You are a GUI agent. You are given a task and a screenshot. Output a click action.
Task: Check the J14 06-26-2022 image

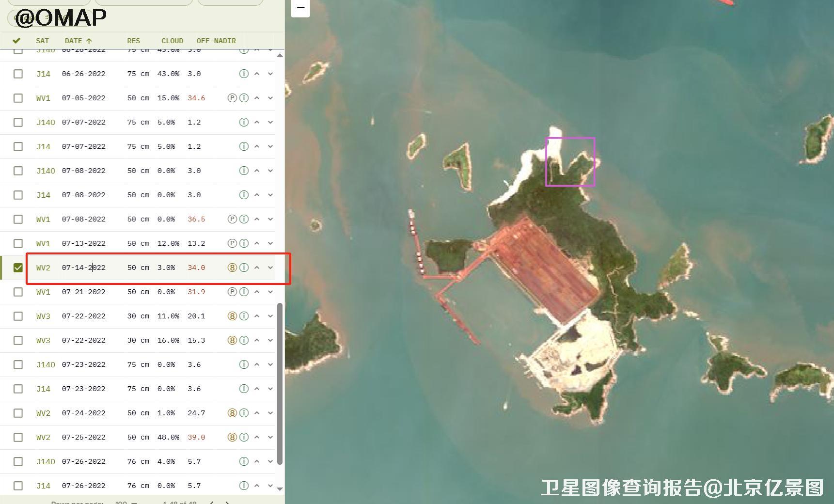(x=18, y=74)
